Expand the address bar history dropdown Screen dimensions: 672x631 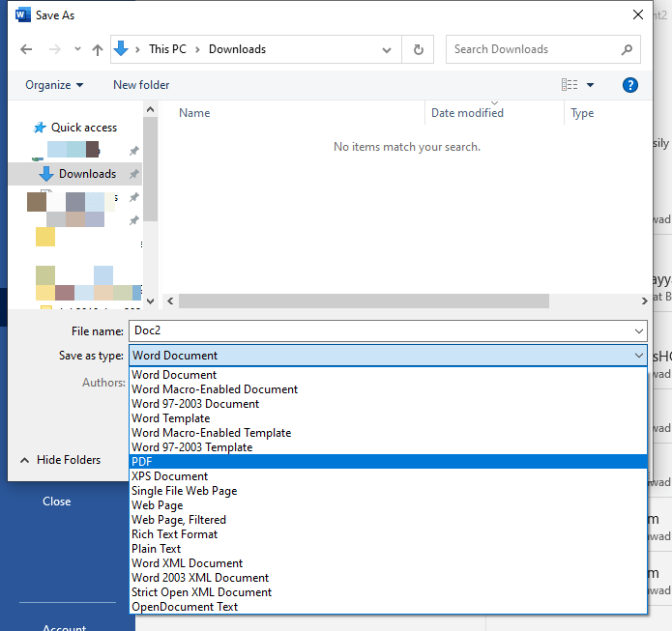click(x=387, y=49)
